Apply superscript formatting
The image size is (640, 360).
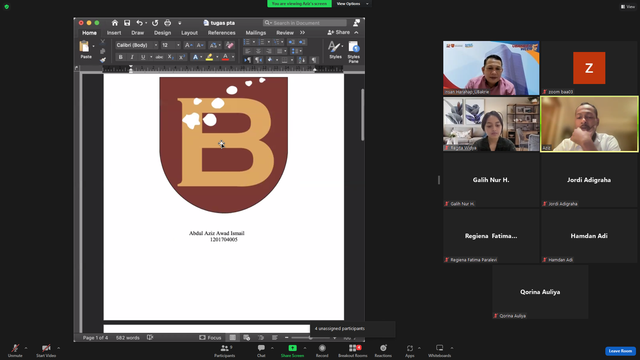(182, 57)
